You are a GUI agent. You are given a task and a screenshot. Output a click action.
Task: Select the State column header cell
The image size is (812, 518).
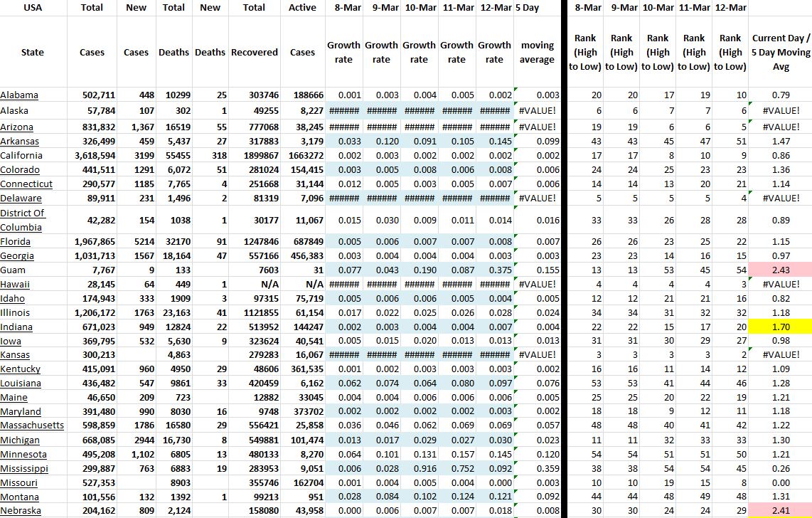click(x=32, y=53)
